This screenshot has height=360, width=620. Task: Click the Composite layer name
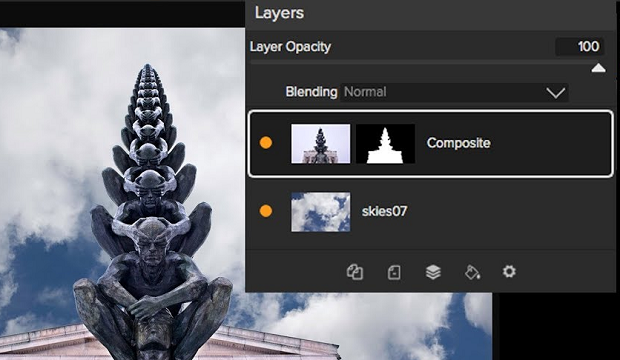coord(459,143)
